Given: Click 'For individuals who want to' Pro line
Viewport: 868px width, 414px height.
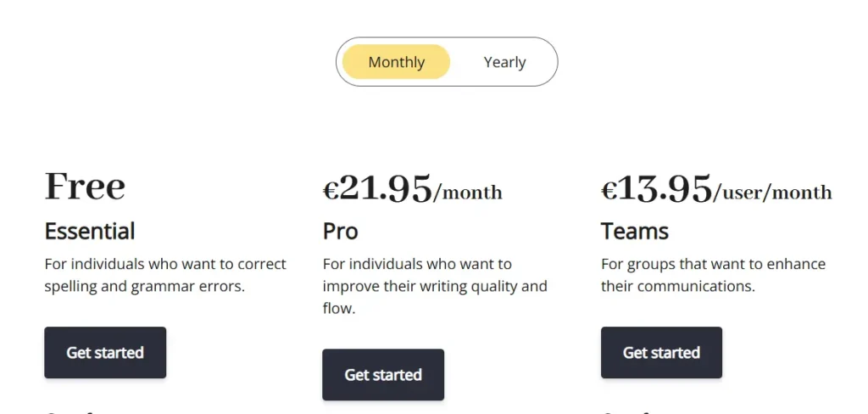Looking at the screenshot, I should click(x=417, y=264).
